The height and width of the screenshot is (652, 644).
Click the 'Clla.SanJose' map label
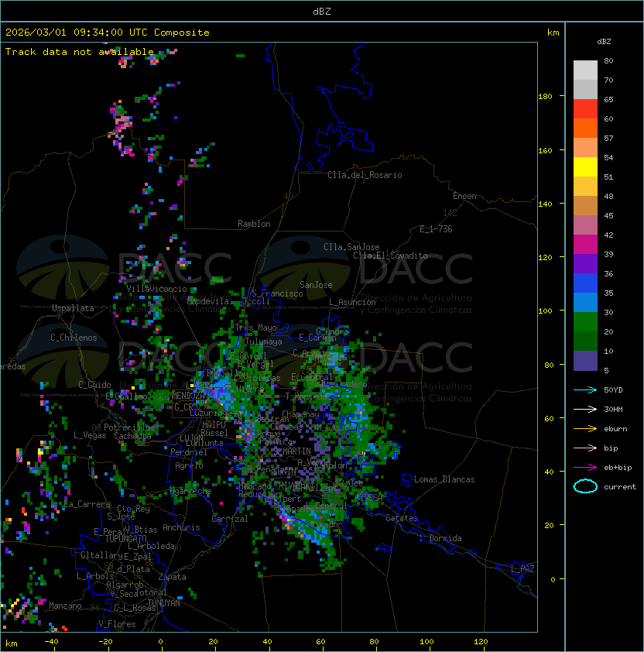click(x=351, y=247)
